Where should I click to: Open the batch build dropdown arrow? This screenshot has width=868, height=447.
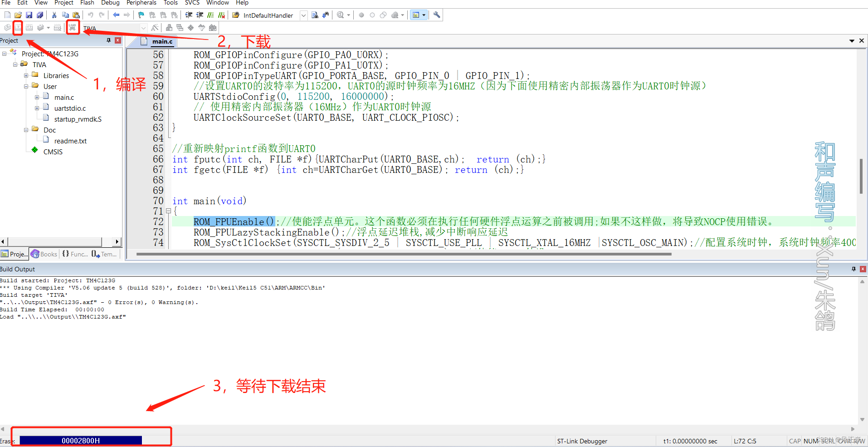[48, 28]
